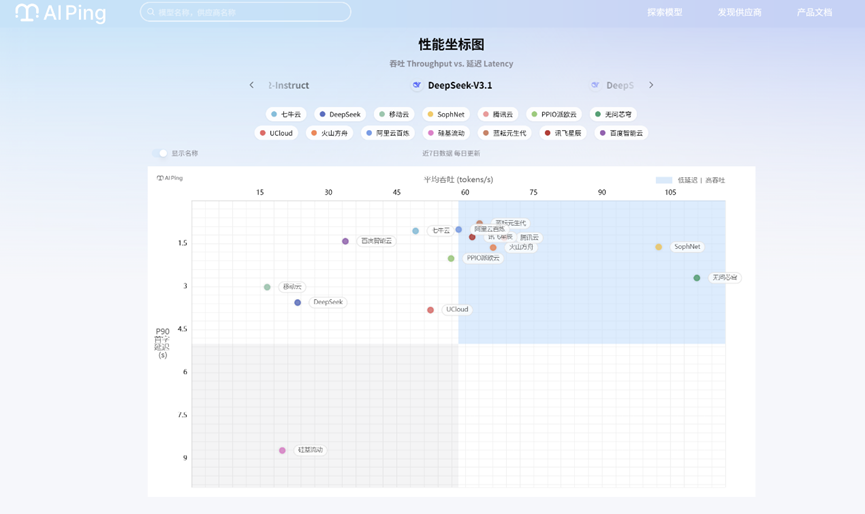Click the yellow SophNet data point in chart
865x514 pixels.
(x=659, y=247)
